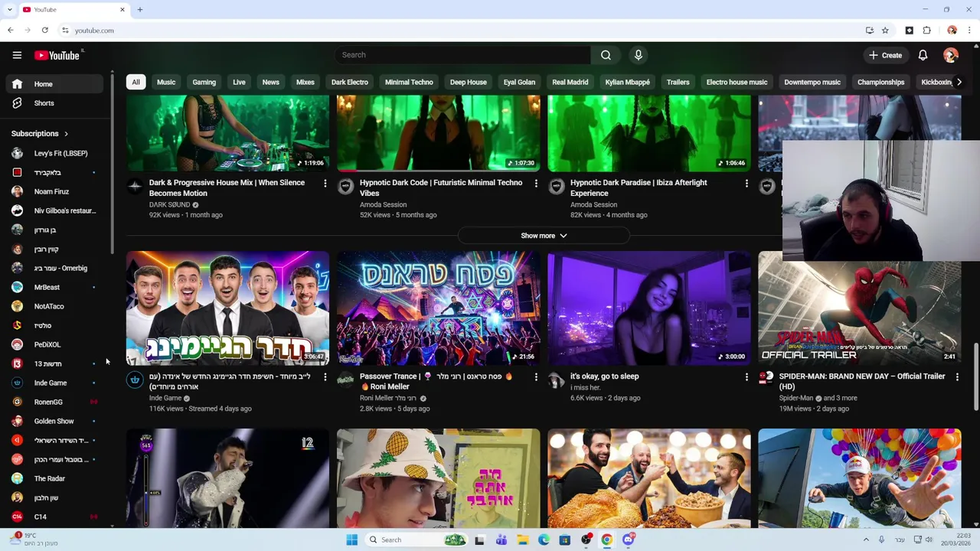Click the search magnifier button
Image resolution: width=980 pixels, height=551 pixels.
pyautogui.click(x=606, y=55)
